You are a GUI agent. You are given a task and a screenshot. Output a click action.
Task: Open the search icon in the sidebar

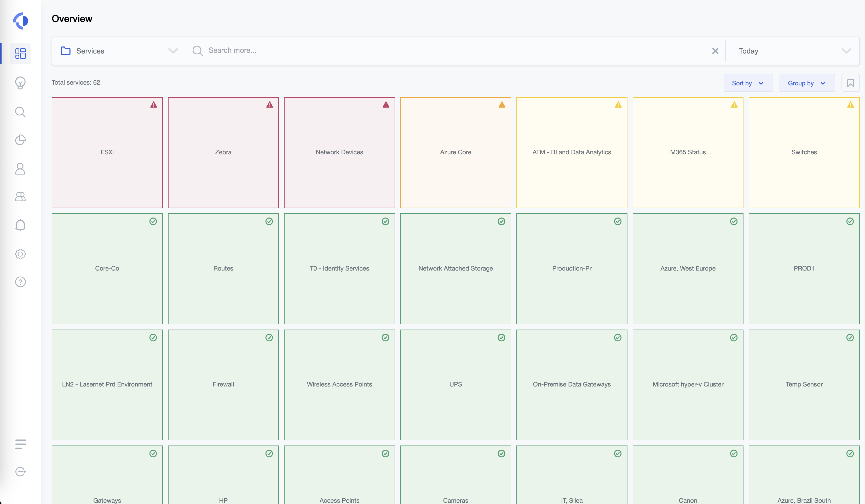tap(21, 112)
